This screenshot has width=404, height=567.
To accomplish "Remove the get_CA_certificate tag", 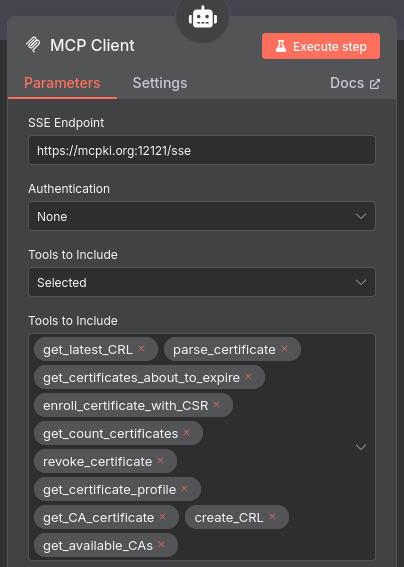I will tap(162, 517).
